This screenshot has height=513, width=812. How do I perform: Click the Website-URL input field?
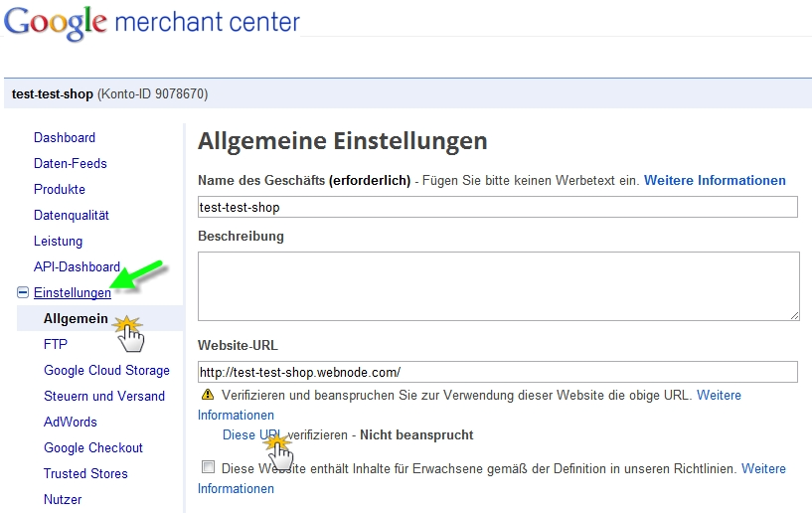point(498,372)
